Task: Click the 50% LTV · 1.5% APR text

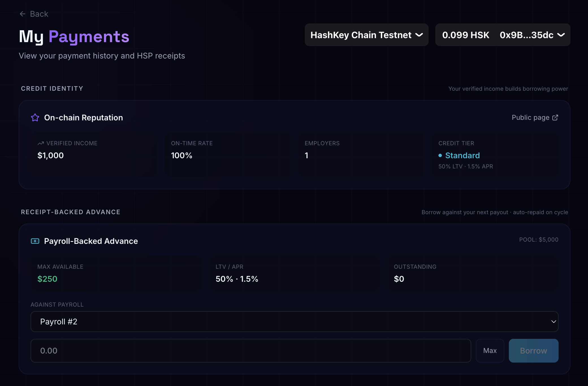Action: [x=466, y=166]
